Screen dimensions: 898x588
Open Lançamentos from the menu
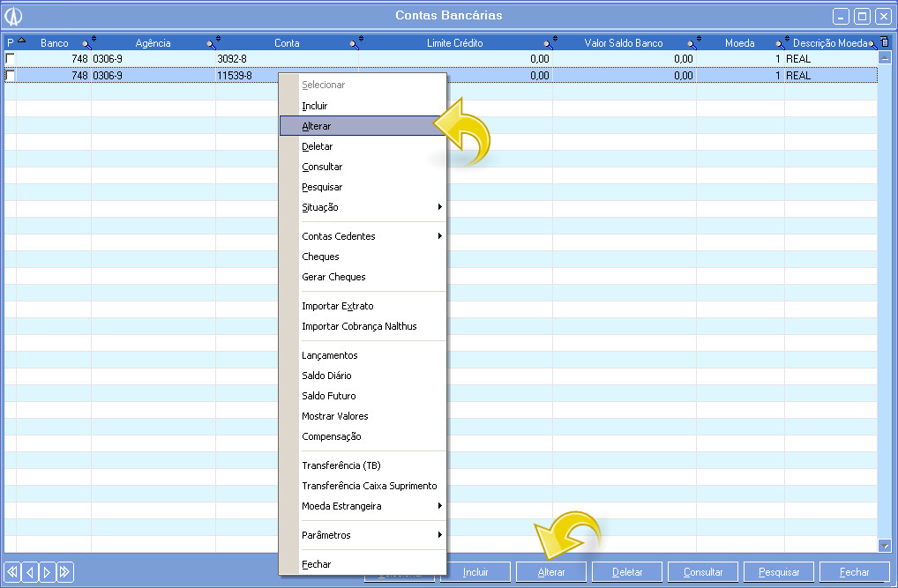tap(363, 355)
